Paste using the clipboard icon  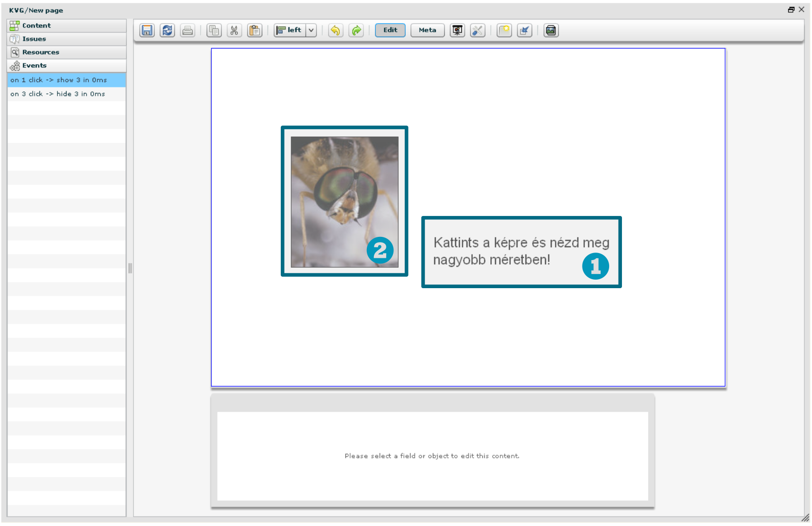point(255,30)
